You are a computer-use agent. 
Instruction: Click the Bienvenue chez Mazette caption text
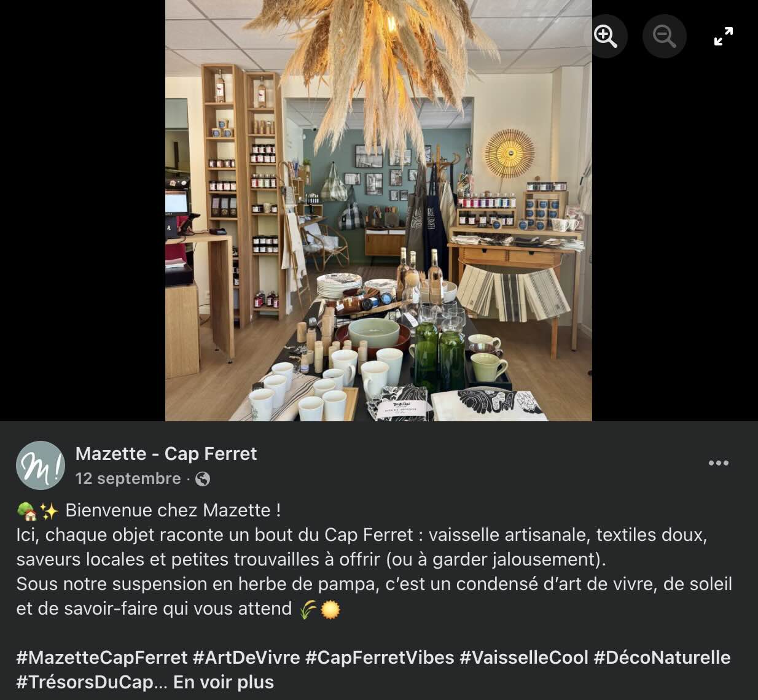(173, 510)
